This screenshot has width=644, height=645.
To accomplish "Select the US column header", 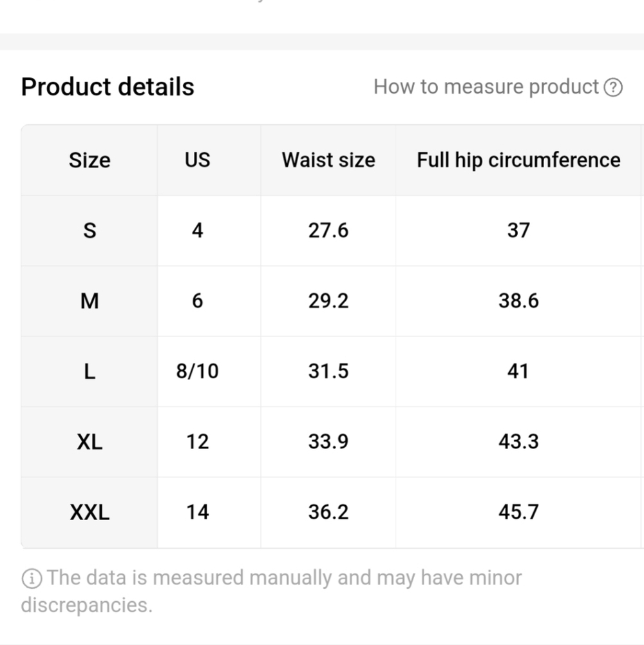I will (x=197, y=160).
